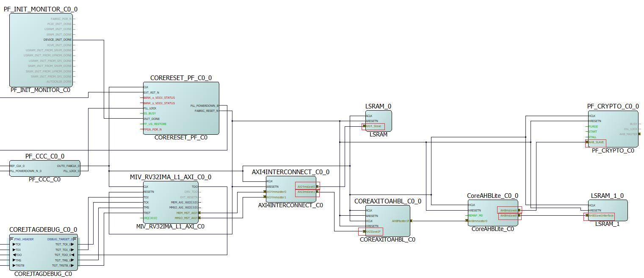Viewport: 644px width, 278px height.
Task: Select the CoreAHBLite_C0 block
Action: click(492, 212)
